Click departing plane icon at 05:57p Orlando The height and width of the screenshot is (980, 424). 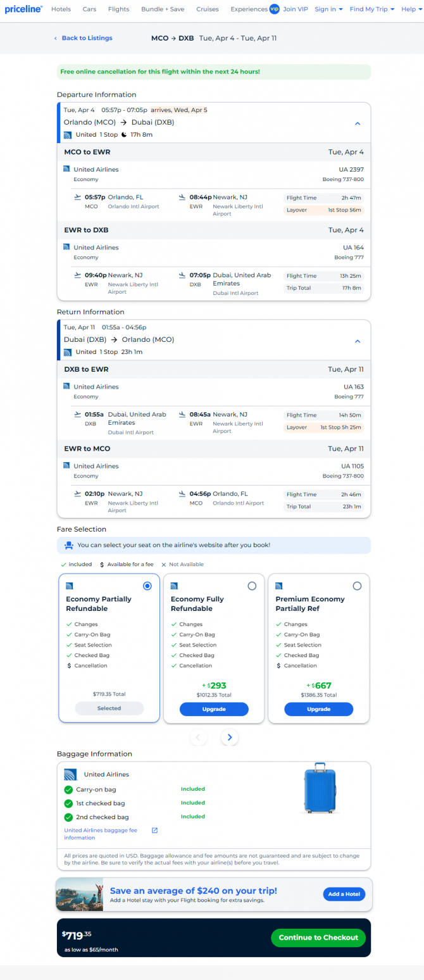pos(78,197)
